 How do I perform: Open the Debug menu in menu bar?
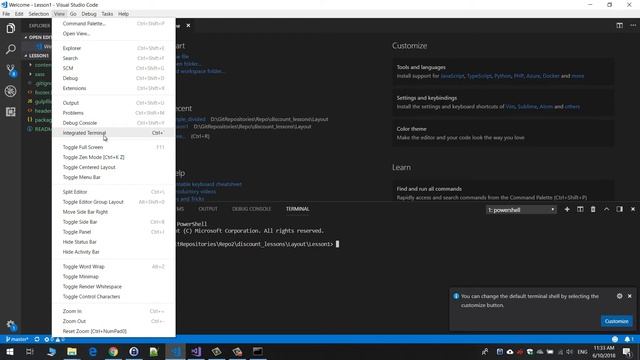coord(89,14)
